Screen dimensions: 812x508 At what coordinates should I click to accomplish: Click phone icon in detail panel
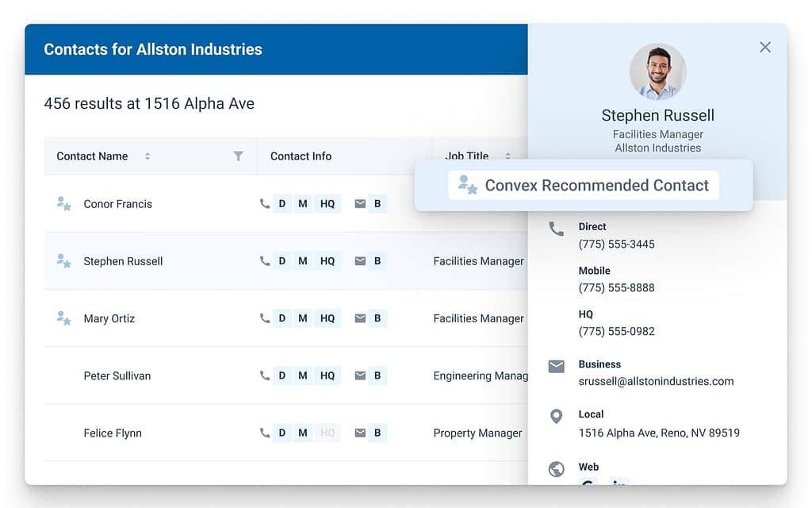[x=556, y=229]
